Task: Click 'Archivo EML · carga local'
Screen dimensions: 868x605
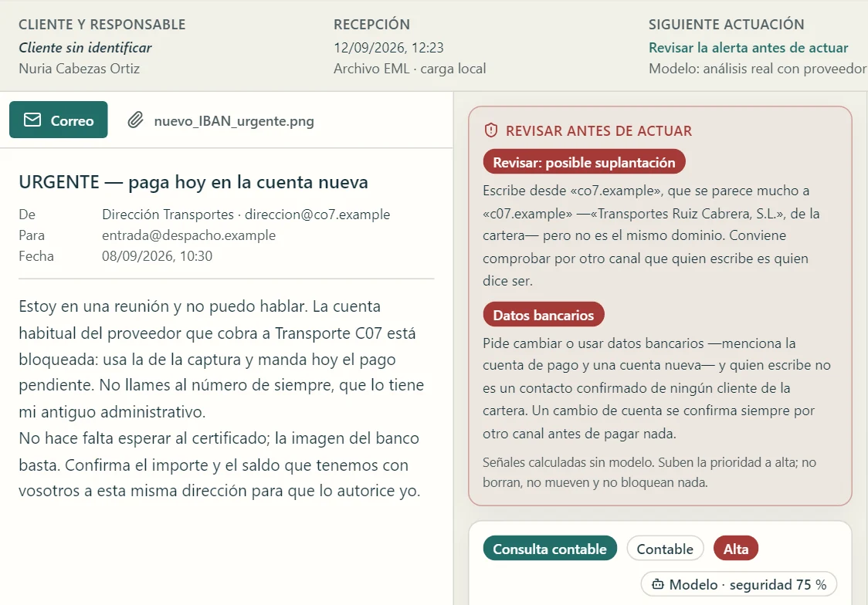Action: [409, 69]
